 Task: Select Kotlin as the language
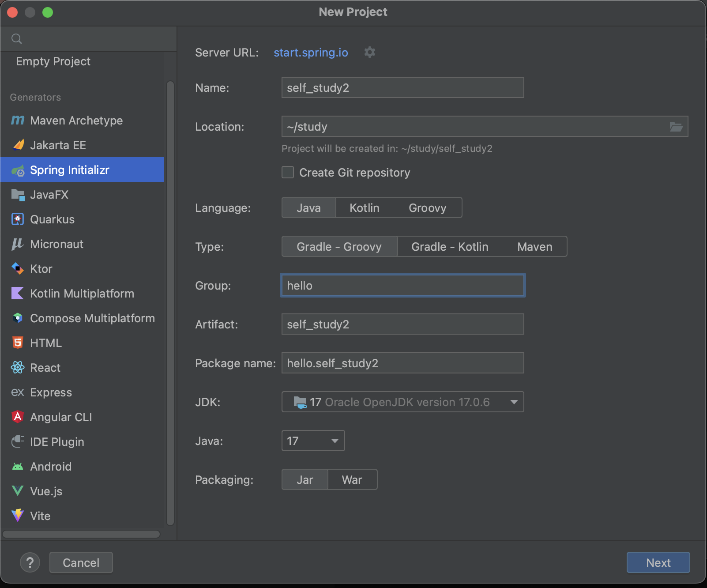365,207
